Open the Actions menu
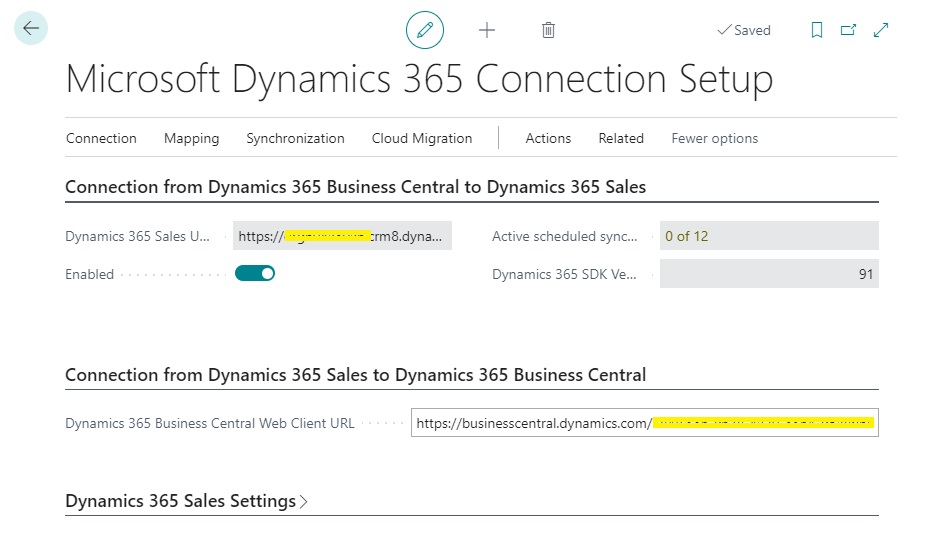 tap(548, 138)
